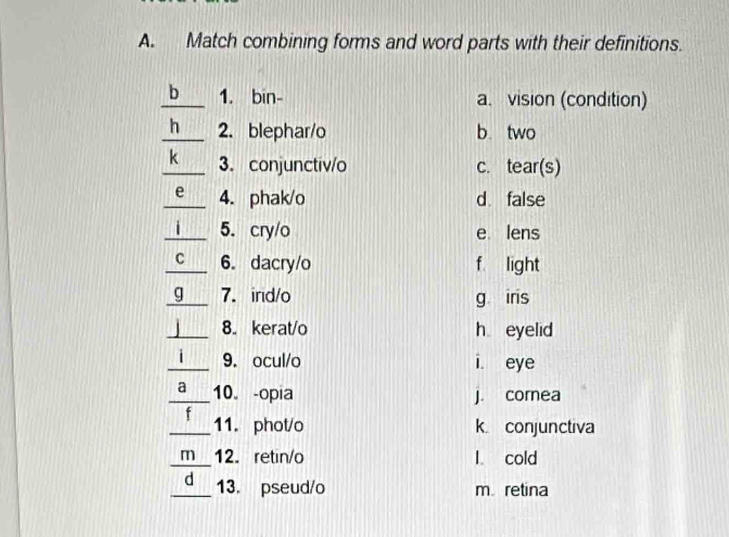Select the definition vision (condition)

coord(577,101)
